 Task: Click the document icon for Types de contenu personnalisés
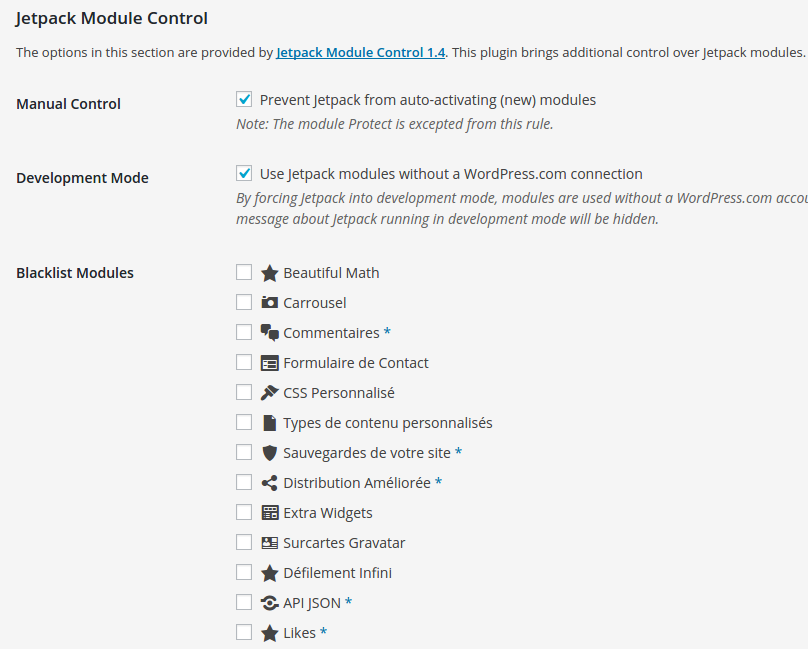[269, 423]
